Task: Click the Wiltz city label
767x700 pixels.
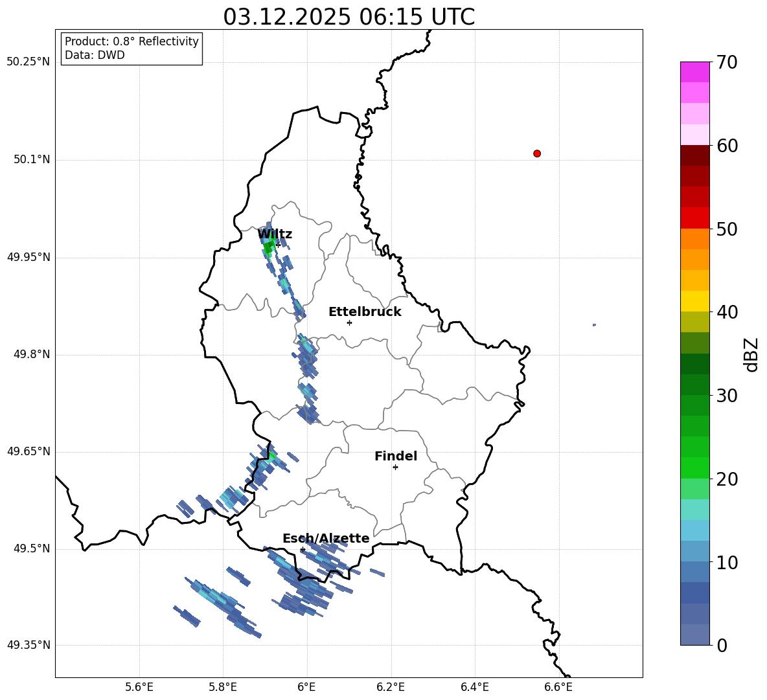Action: point(275,234)
